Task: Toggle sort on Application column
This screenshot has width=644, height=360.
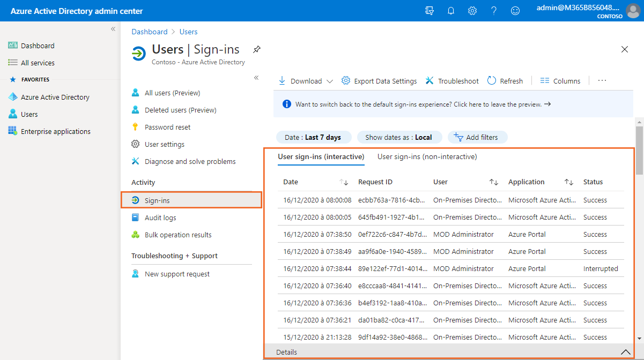Action: click(569, 182)
